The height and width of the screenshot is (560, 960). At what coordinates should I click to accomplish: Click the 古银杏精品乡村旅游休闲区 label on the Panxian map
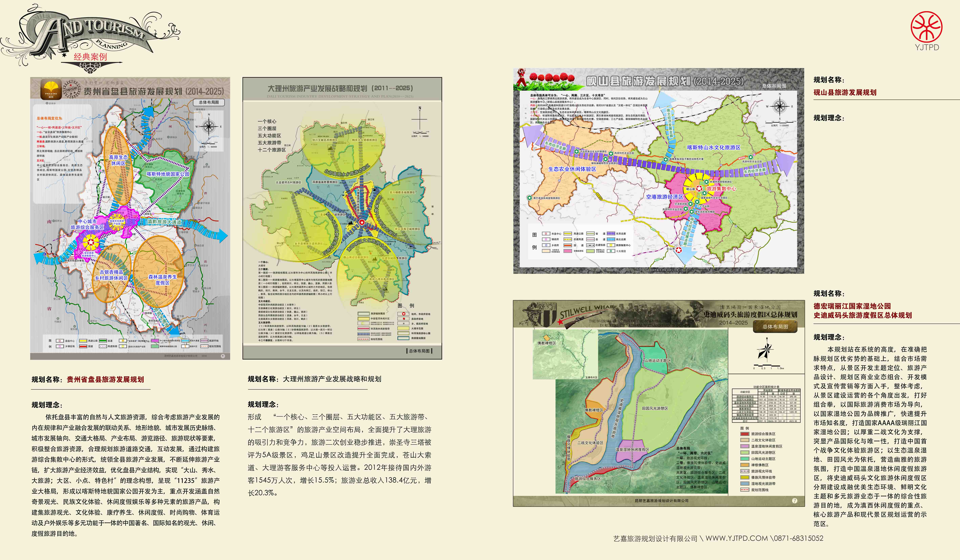pyautogui.click(x=111, y=275)
